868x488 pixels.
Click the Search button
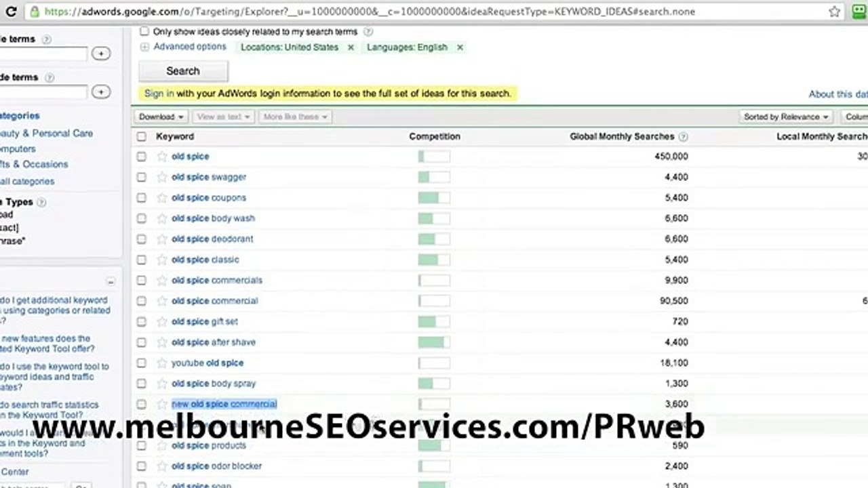click(183, 71)
